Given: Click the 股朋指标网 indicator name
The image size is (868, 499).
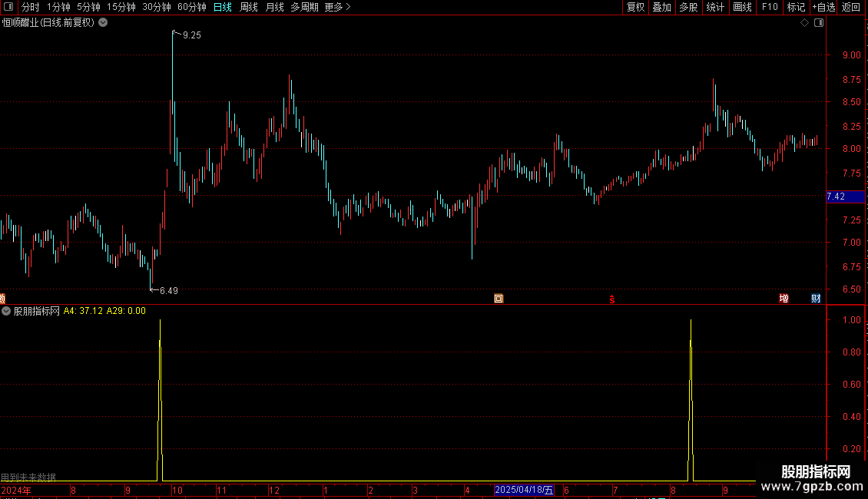Looking at the screenshot, I should (x=37, y=311).
